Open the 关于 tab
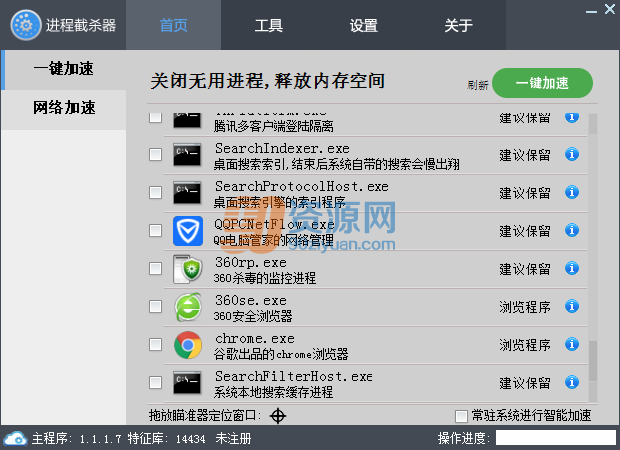This screenshot has width=620, height=450. click(458, 25)
